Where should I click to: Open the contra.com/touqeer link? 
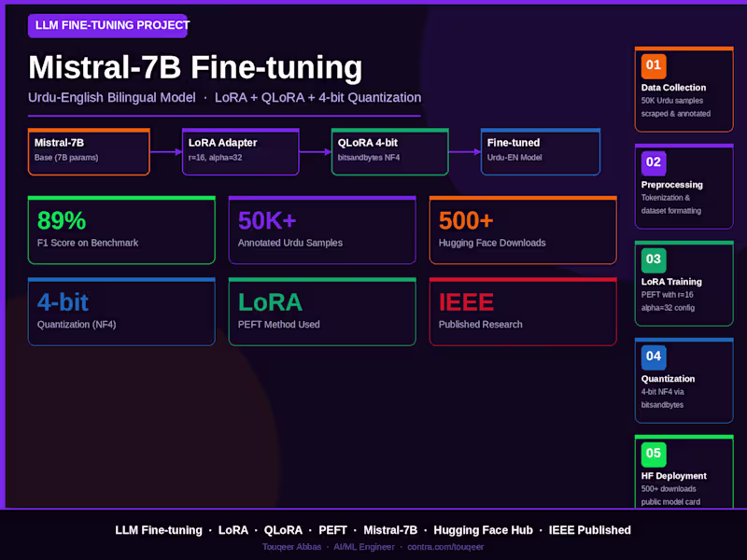point(445,547)
